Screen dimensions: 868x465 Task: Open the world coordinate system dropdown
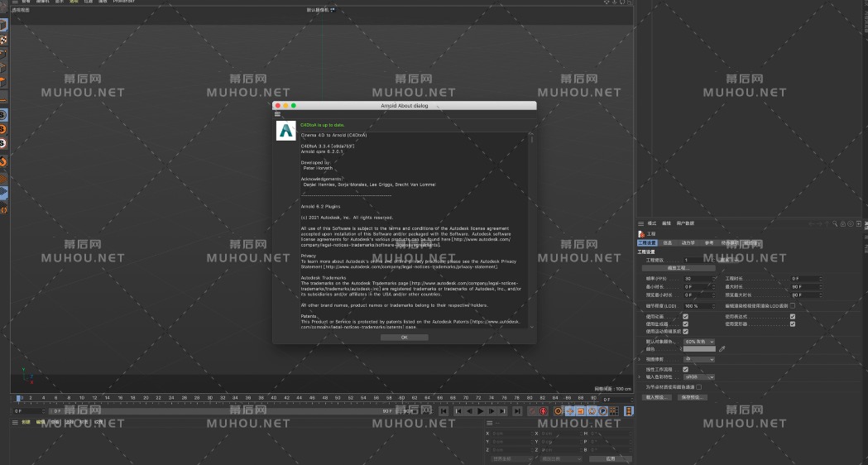[x=511, y=459]
